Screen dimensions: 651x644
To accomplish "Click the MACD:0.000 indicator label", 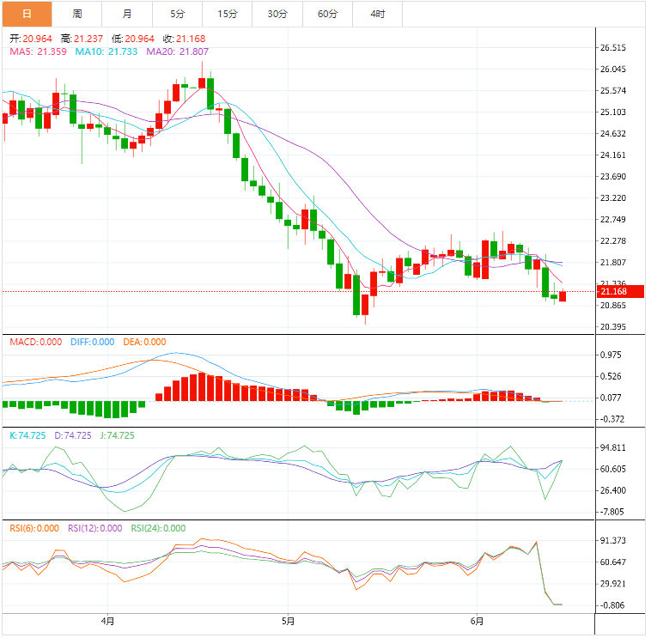I will click(36, 342).
